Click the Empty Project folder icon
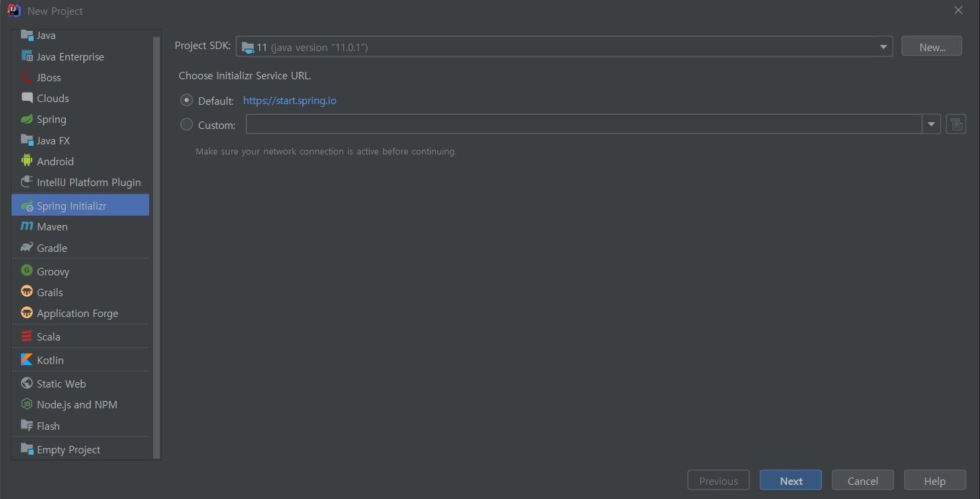The image size is (980, 499). [27, 449]
